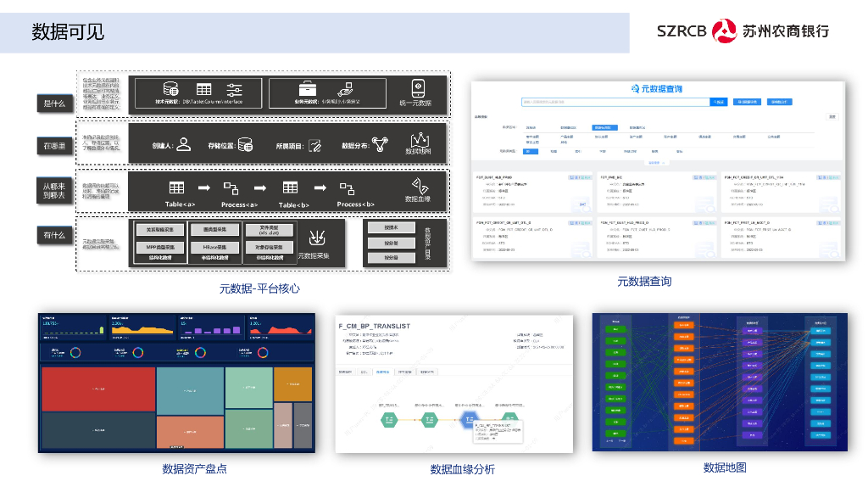Click the second donut chart in asset dashboard
The width and height of the screenshot is (868, 487).
tap(138, 352)
